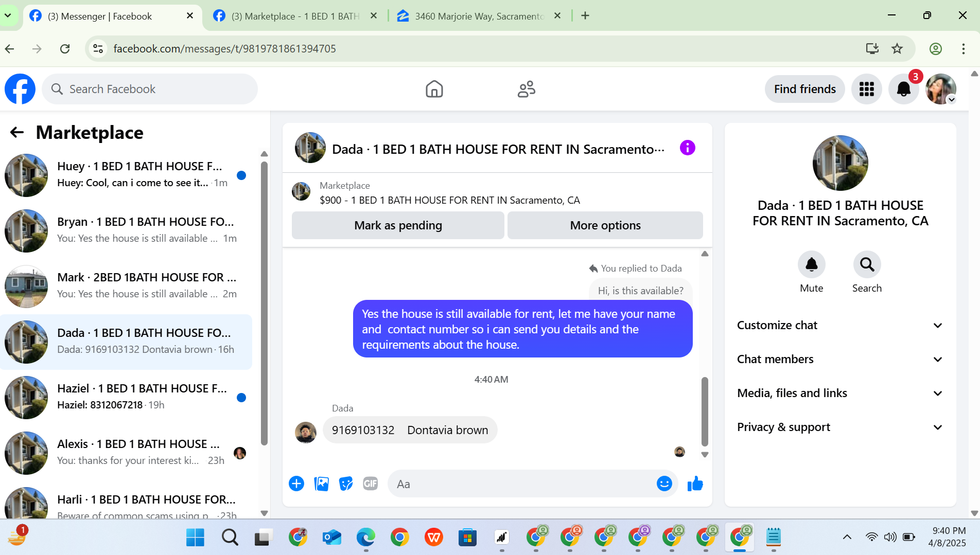Bookmark this page with star icon
The height and width of the screenshot is (555, 980).
[x=897, y=49]
